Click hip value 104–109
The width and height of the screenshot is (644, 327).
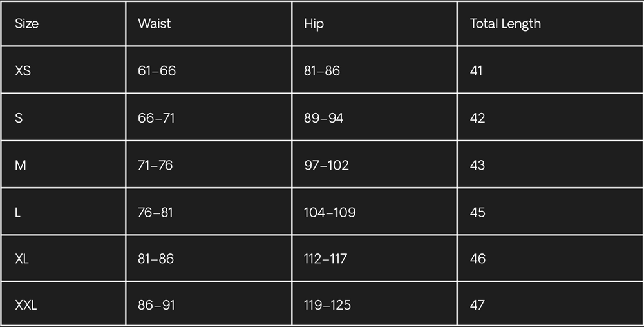[330, 212]
